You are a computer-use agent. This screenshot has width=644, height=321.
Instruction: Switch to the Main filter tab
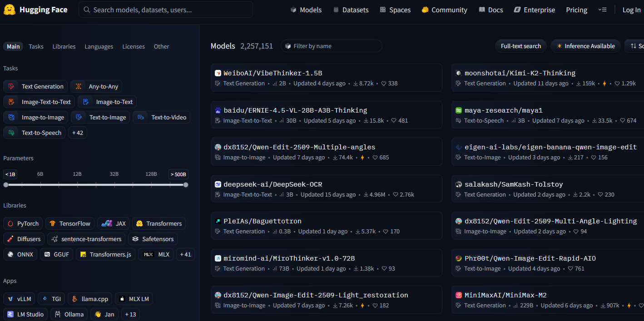[x=13, y=46]
